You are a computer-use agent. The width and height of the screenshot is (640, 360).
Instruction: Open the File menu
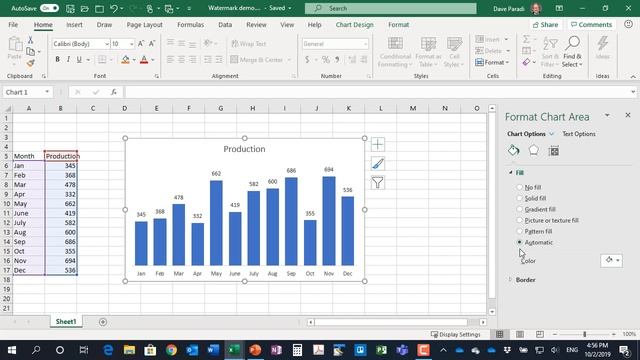pyautogui.click(x=13, y=24)
